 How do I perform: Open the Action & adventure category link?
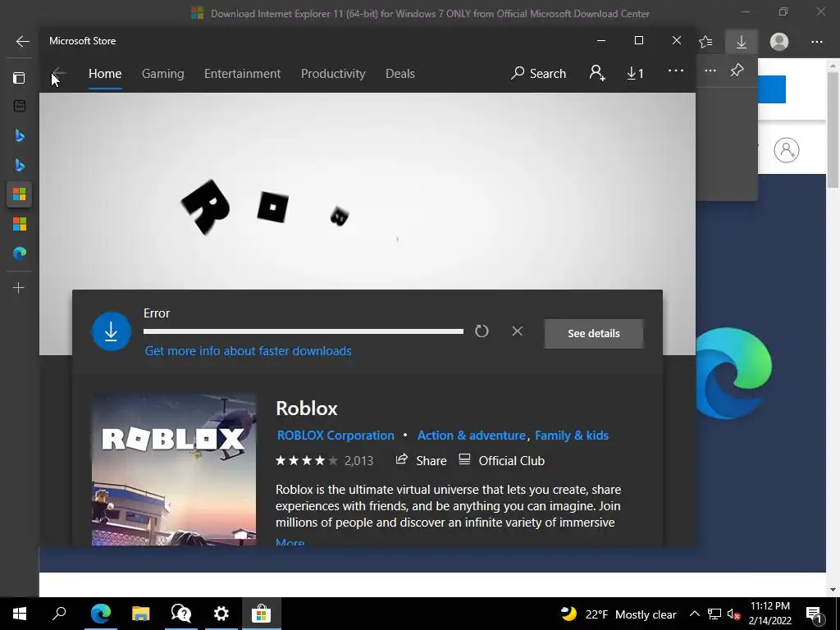tap(472, 435)
